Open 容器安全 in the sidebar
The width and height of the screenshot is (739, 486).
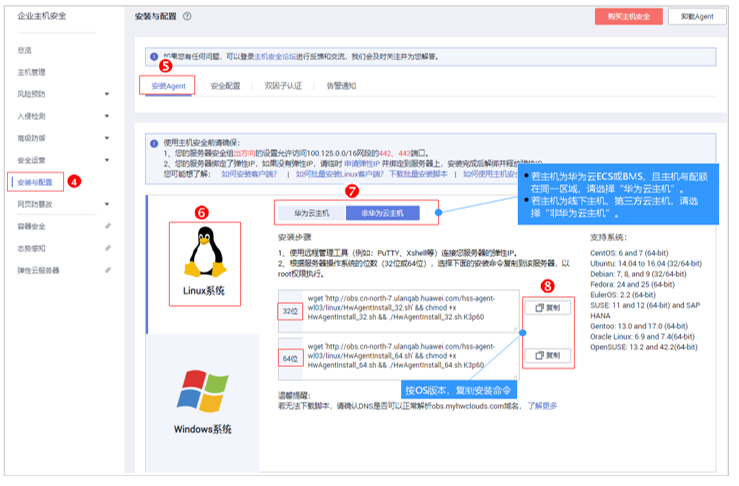point(32,226)
